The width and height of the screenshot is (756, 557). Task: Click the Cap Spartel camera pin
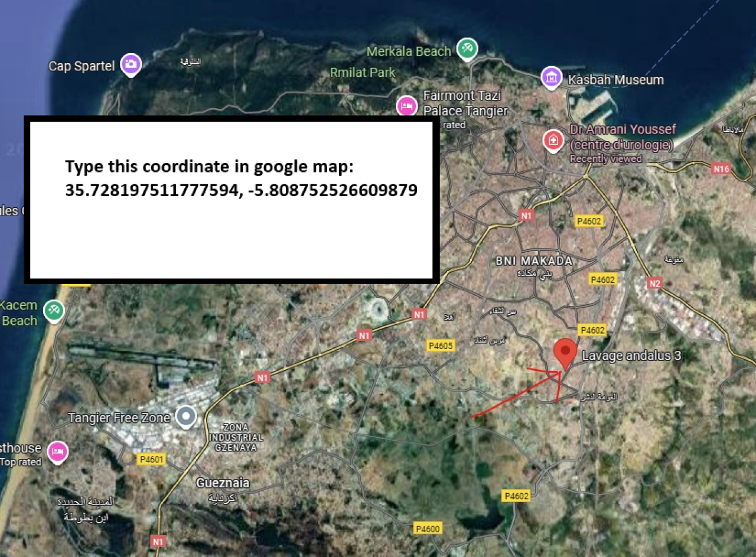(x=131, y=64)
